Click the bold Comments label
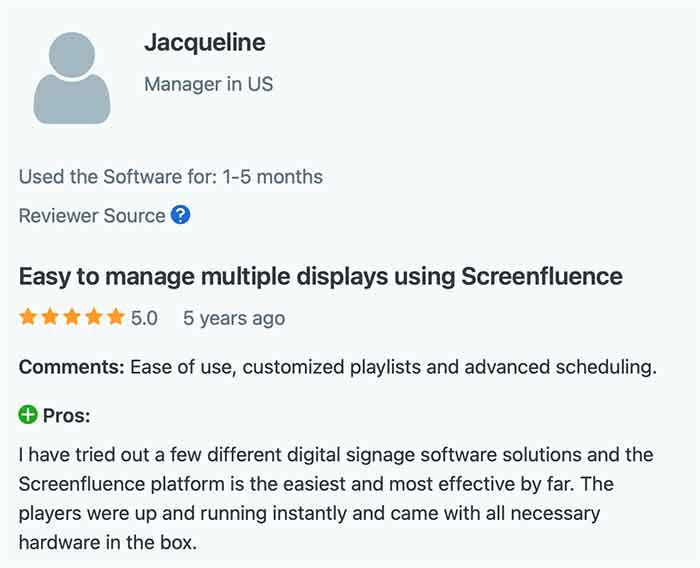 pyautogui.click(x=71, y=367)
